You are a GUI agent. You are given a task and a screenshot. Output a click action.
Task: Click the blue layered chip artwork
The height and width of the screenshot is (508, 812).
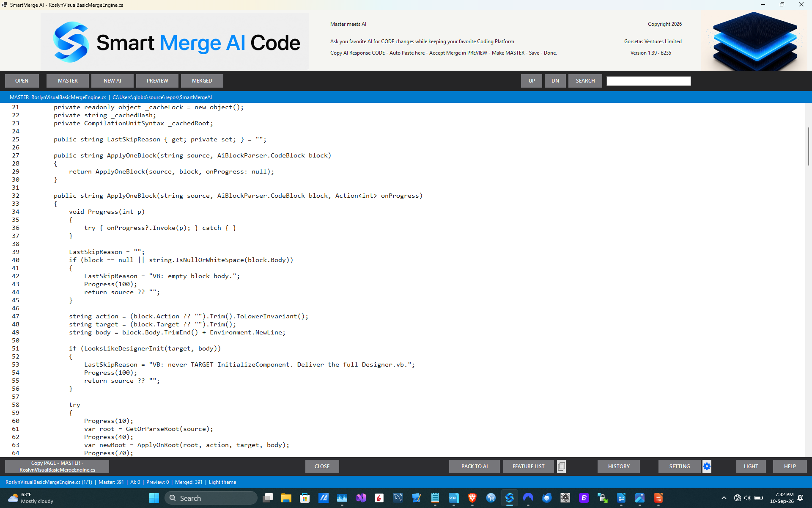754,41
